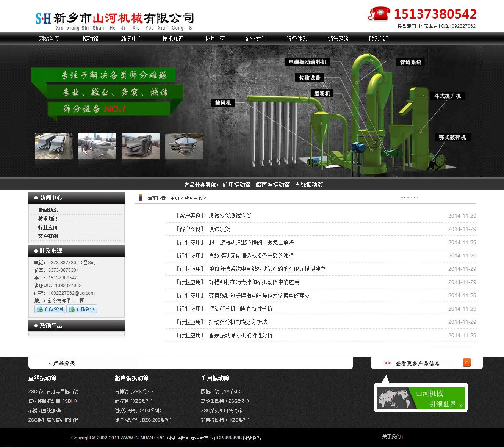The height and width of the screenshot is (447, 504).
Task: Click the S·H company logo
Action: point(43,18)
